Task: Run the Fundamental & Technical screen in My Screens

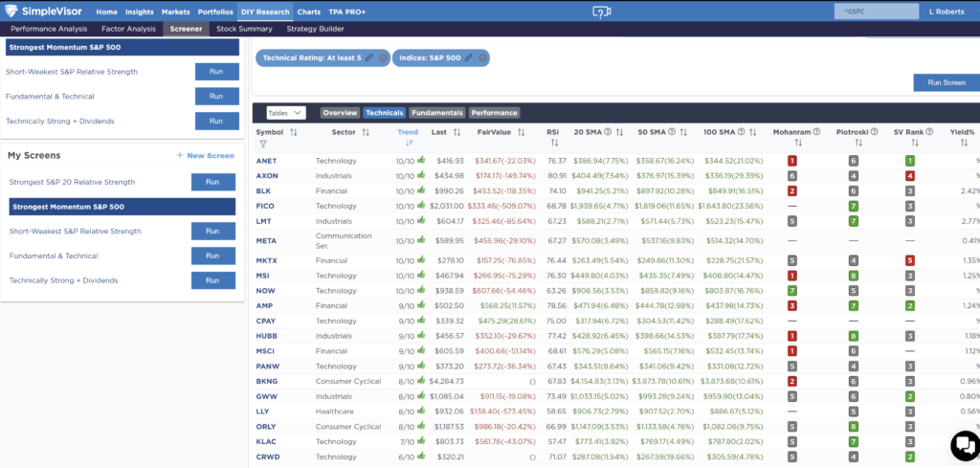Action: pyautogui.click(x=212, y=256)
